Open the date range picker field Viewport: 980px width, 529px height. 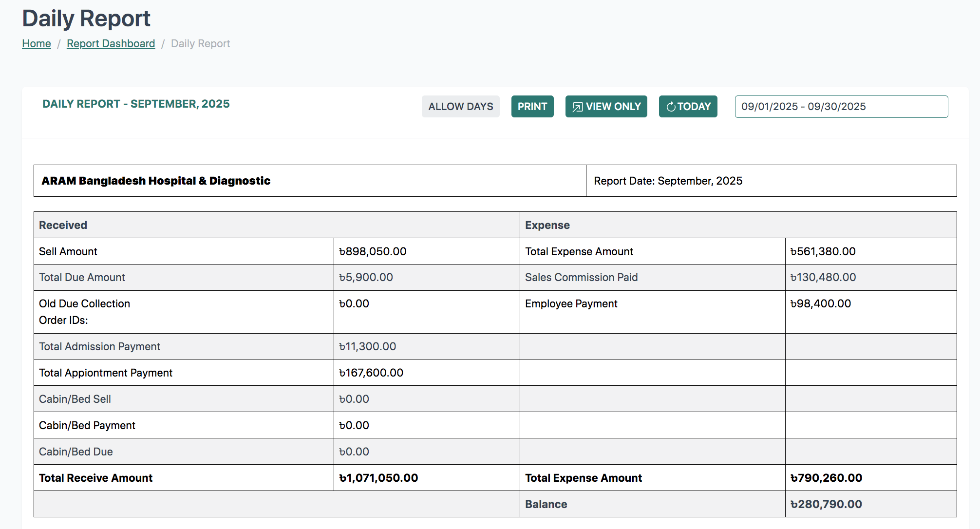tap(841, 107)
